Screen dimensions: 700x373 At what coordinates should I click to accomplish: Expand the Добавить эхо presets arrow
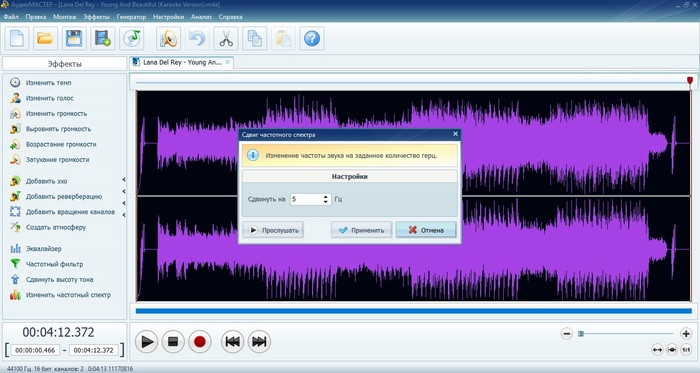[x=124, y=180]
